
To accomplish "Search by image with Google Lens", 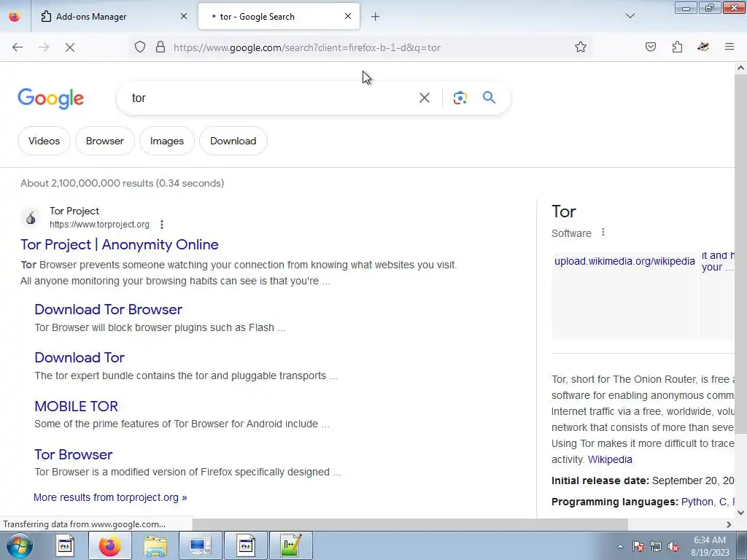I will (460, 98).
